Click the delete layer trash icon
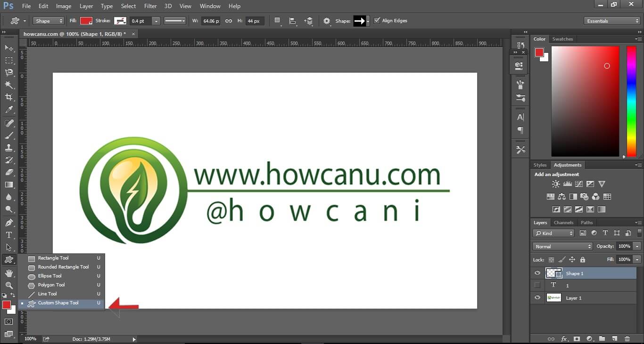 pyautogui.click(x=627, y=339)
